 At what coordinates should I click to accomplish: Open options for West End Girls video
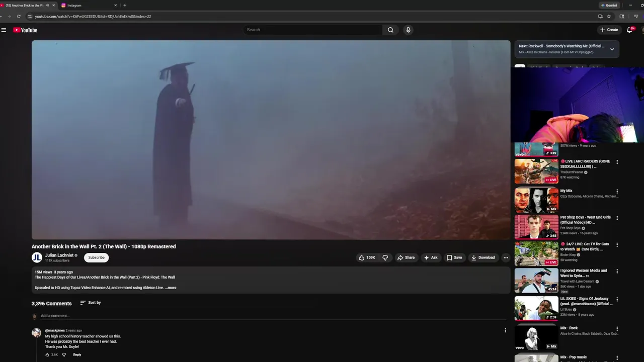coord(617,218)
